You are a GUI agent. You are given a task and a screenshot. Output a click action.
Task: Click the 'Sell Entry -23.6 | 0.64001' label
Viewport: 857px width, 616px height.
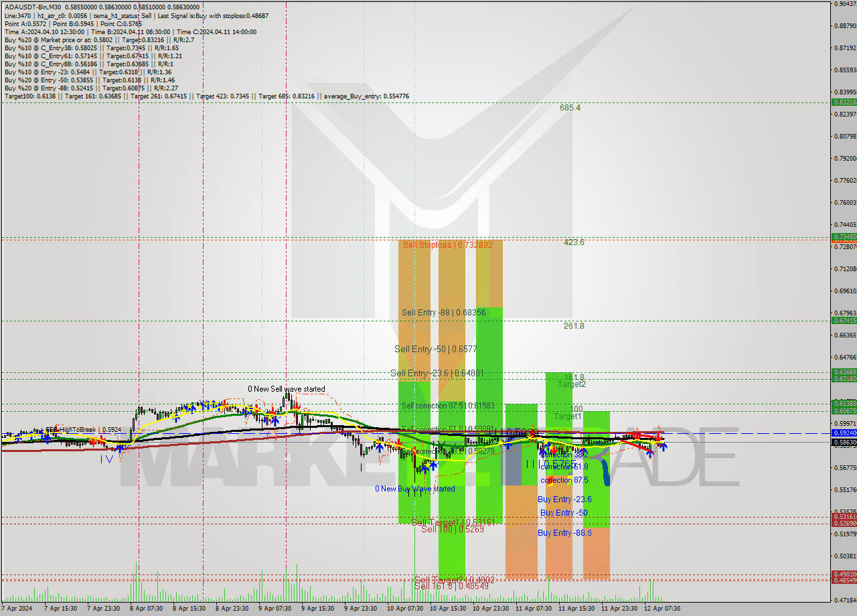point(437,374)
